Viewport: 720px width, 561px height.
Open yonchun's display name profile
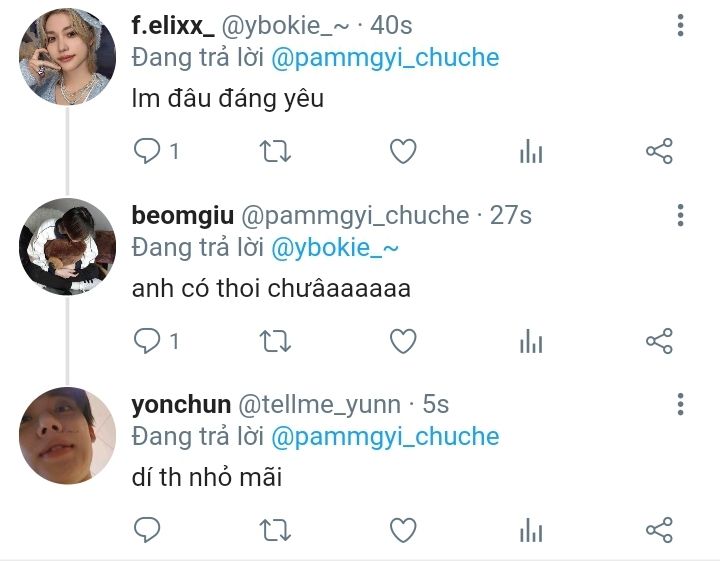pyautogui.click(x=181, y=405)
